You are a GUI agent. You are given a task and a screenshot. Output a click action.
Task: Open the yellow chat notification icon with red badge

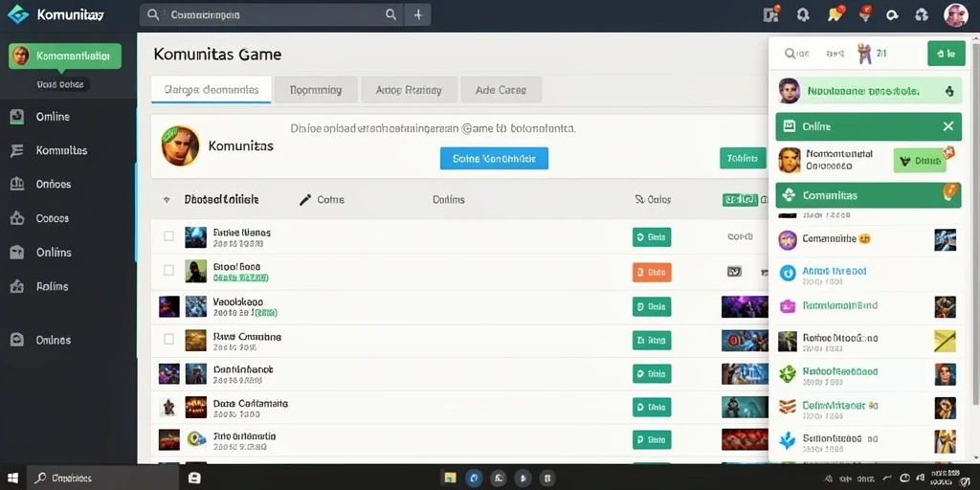pyautogui.click(x=835, y=13)
